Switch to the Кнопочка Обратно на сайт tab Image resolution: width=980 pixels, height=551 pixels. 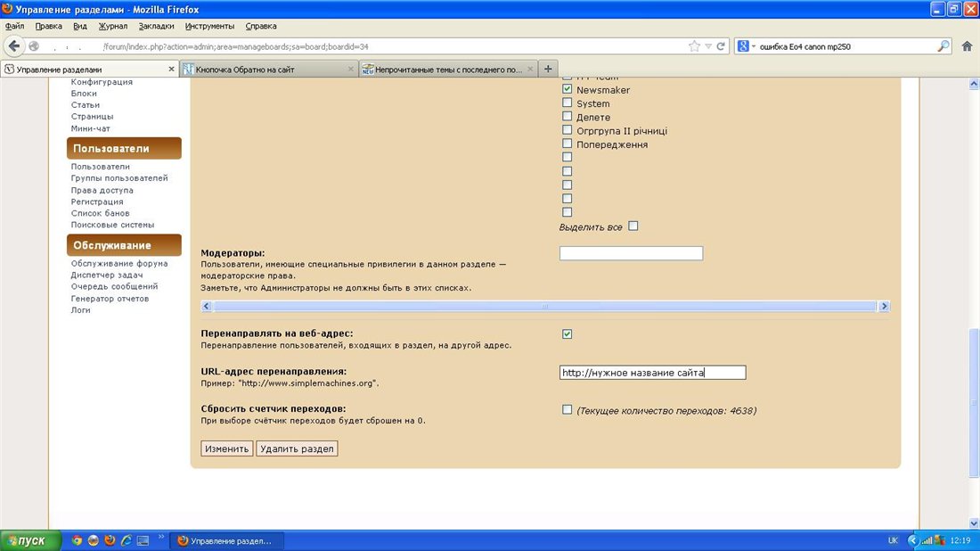(269, 70)
